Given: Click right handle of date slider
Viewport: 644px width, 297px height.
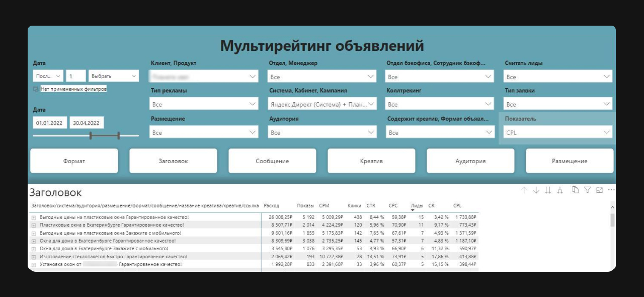Looking at the screenshot, I should click(119, 135).
